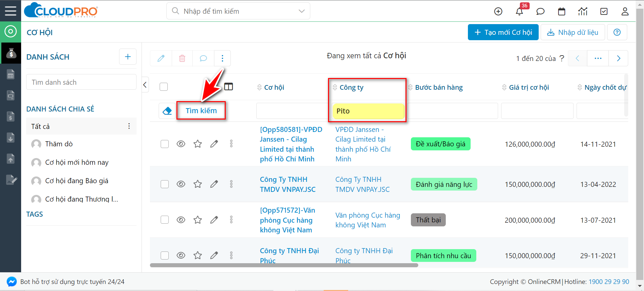This screenshot has width=644, height=291.
Task: Open the calendar icon in header
Action: 561,11
